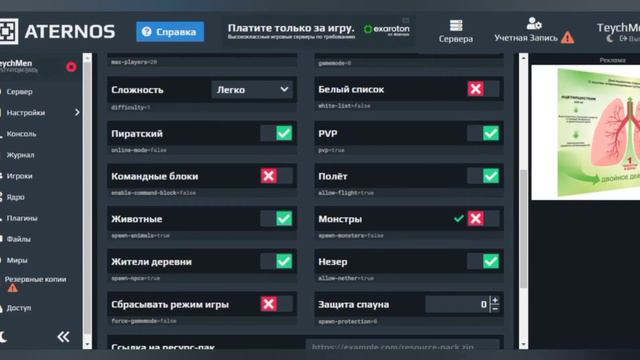Click the red stop icon beside server name
This screenshot has height=360, width=640.
(x=71, y=67)
